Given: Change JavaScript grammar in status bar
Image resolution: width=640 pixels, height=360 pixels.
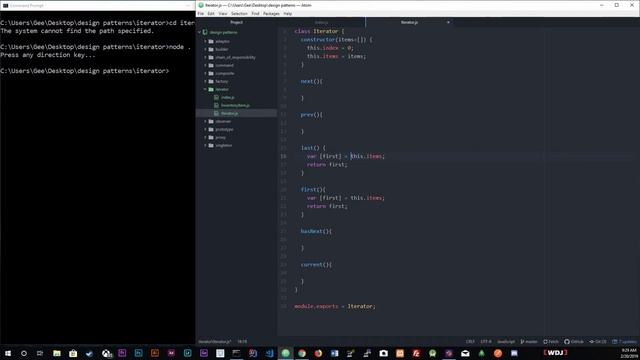Looking at the screenshot, I should 506,342.
